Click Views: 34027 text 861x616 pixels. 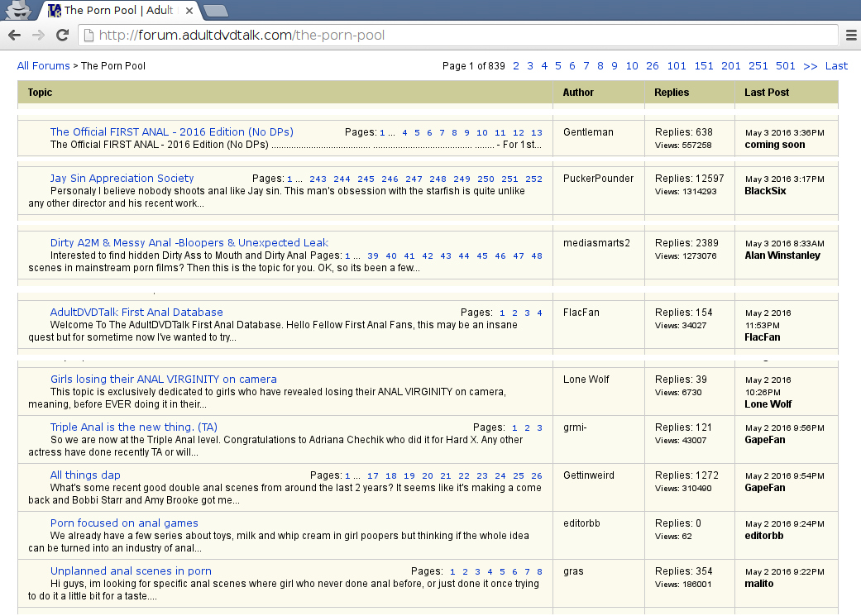[x=681, y=326]
